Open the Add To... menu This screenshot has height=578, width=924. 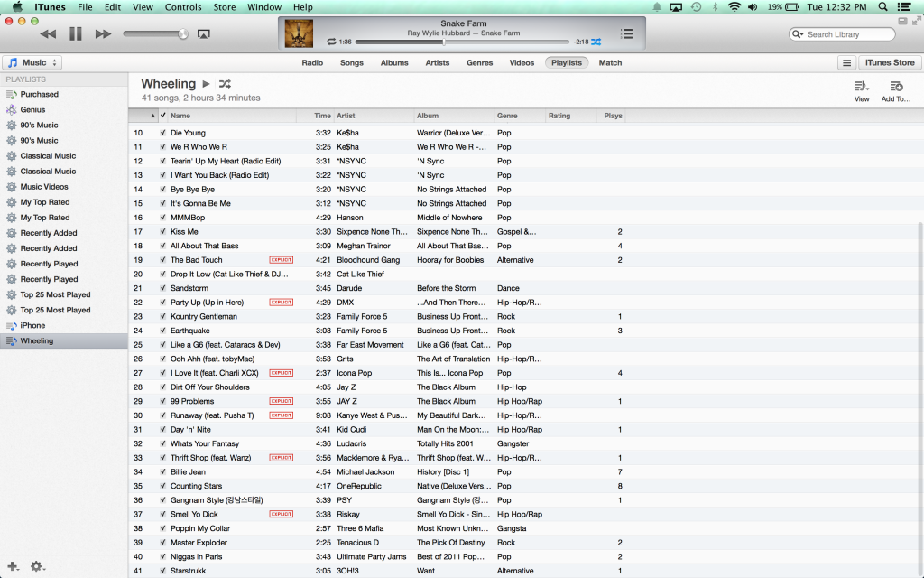(x=896, y=91)
